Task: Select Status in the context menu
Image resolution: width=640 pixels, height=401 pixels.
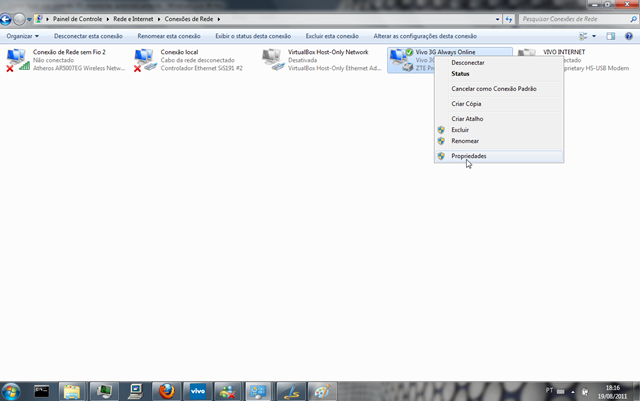Action: [x=460, y=74]
